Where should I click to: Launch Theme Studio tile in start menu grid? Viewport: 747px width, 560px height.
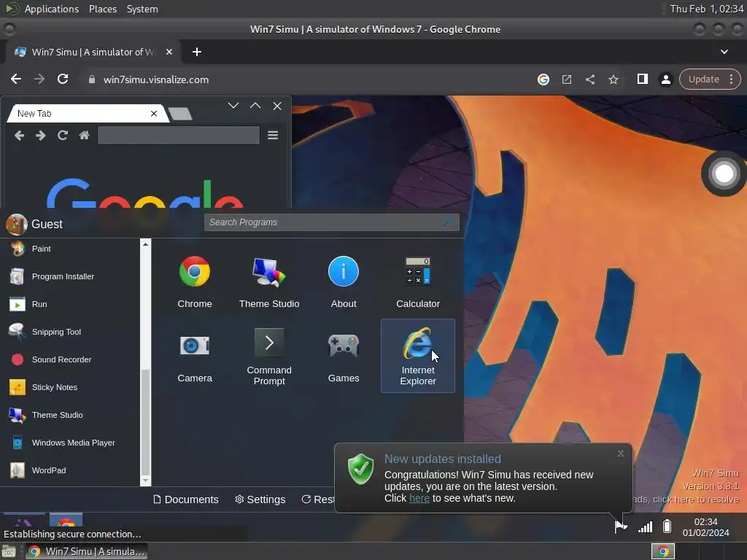[269, 282]
